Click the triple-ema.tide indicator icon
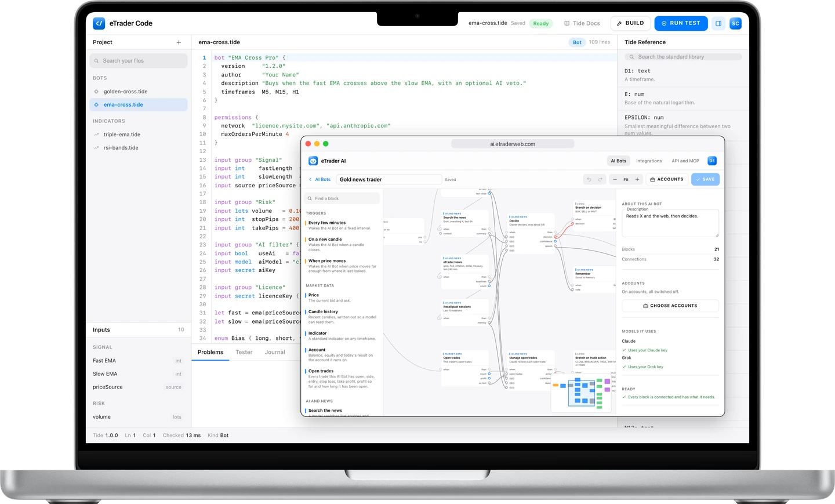This screenshot has width=835, height=504. pyautogui.click(x=96, y=135)
